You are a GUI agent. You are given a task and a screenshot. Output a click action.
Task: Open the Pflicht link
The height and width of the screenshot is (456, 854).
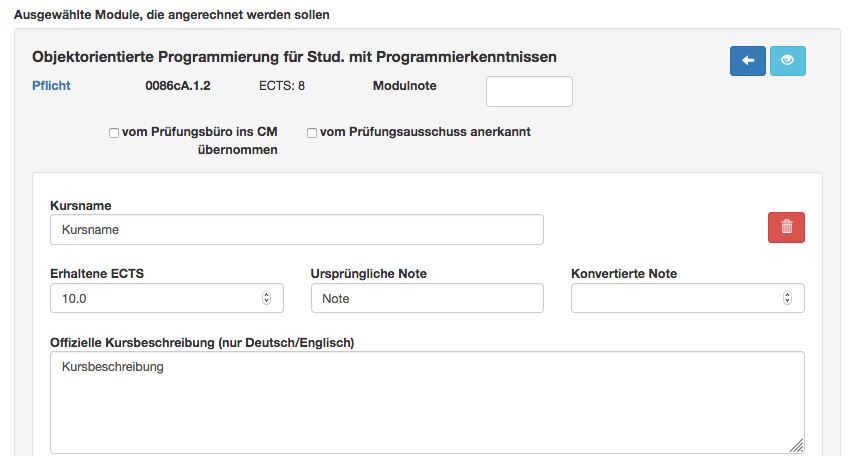51,86
